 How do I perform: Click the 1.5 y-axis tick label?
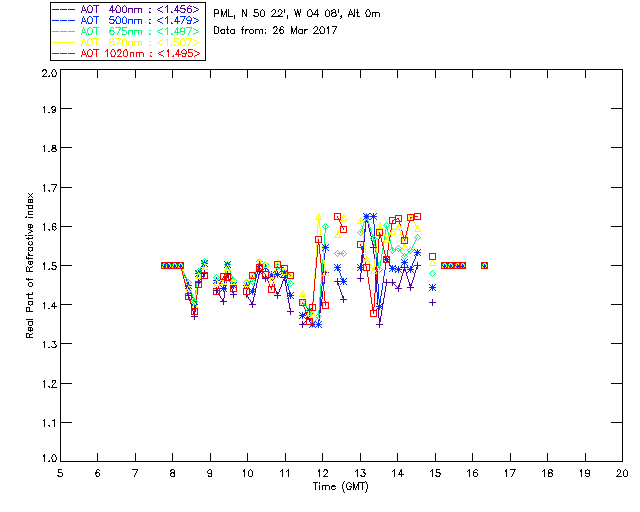click(49, 266)
